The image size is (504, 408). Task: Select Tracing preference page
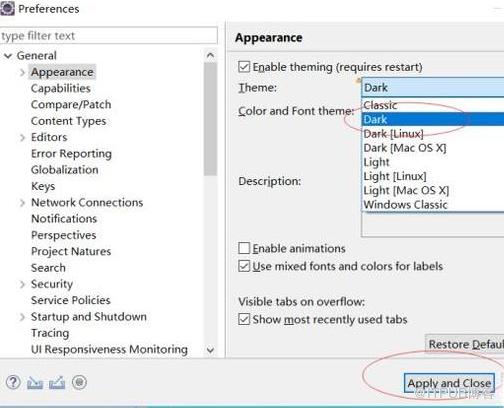click(x=50, y=333)
